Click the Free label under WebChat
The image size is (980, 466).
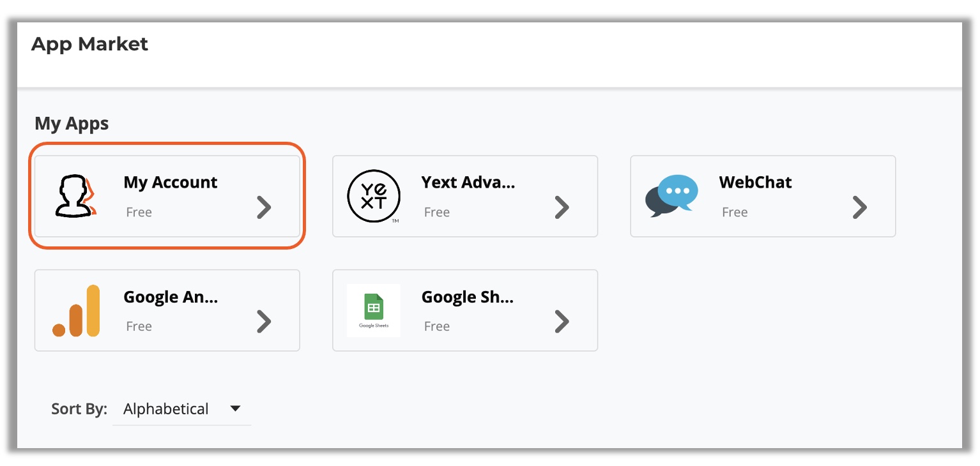(x=735, y=212)
